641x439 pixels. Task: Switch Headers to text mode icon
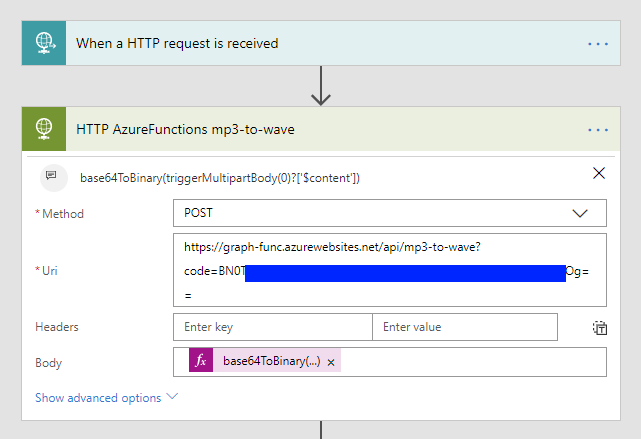tap(599, 327)
